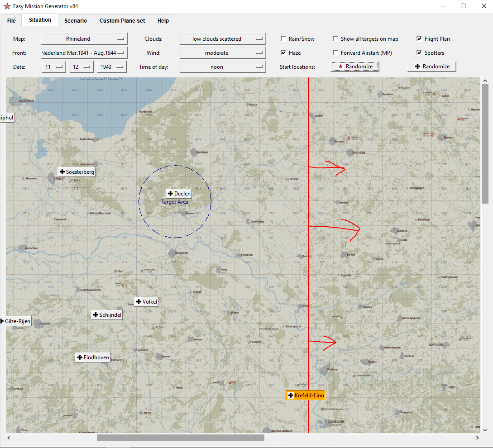Click the red star Randomize button

click(x=355, y=67)
